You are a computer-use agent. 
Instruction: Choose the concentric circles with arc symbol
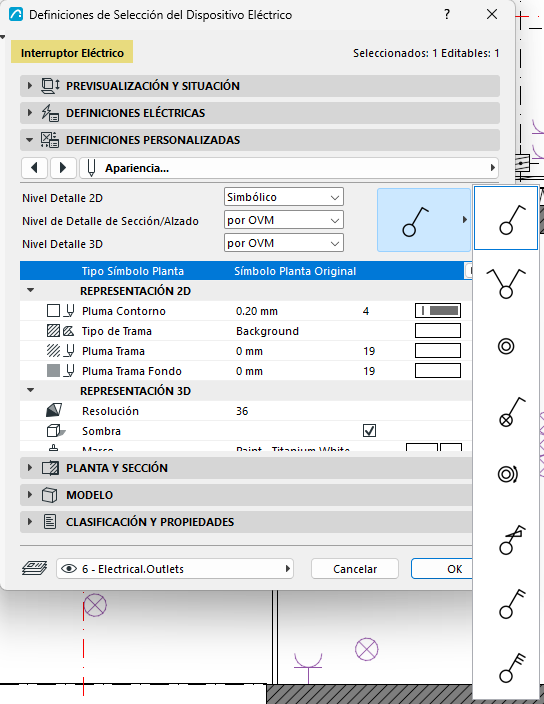pyautogui.click(x=508, y=474)
